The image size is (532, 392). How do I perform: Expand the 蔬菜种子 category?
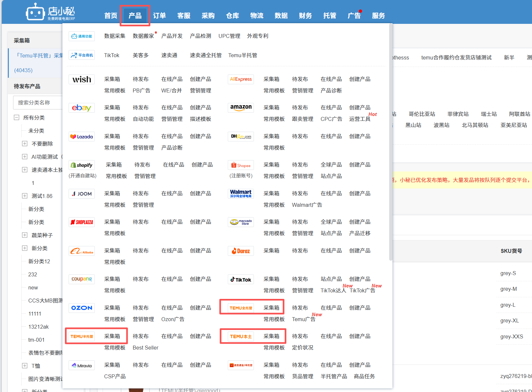[x=25, y=235]
